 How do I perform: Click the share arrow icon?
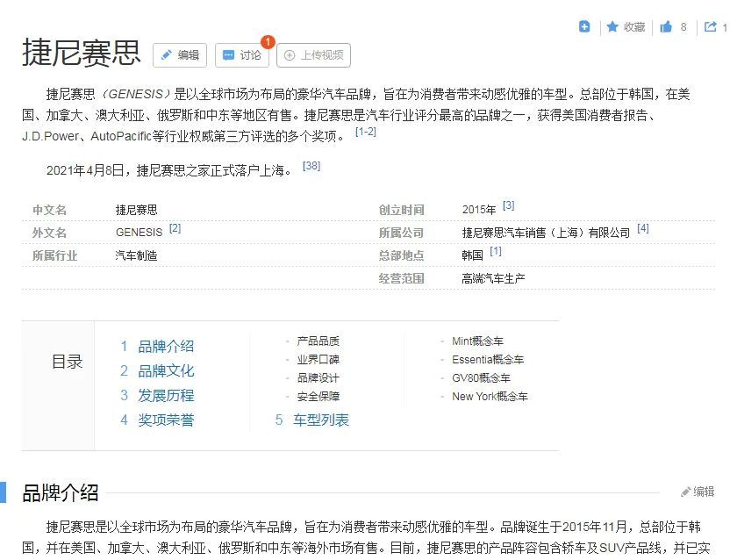click(710, 27)
